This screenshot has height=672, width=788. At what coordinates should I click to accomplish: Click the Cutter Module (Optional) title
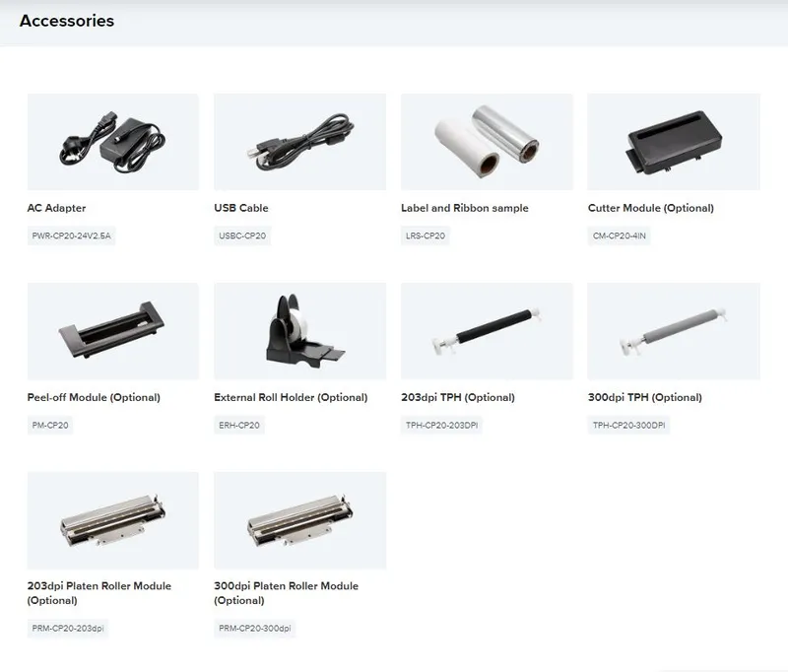point(651,208)
